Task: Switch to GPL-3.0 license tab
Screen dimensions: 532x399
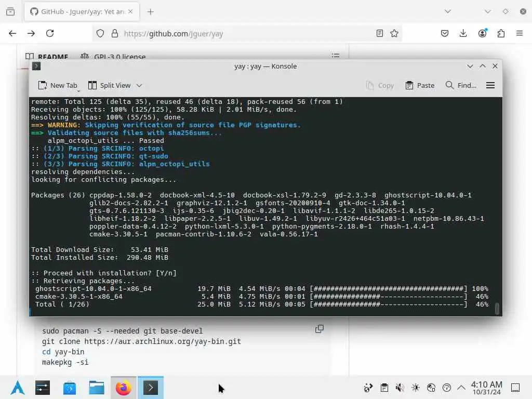Action: coord(113,56)
